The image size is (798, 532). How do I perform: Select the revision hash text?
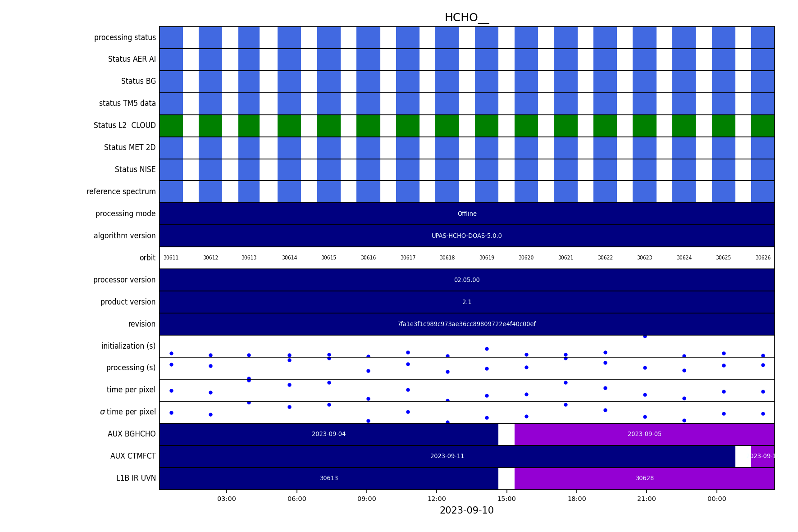466,324
